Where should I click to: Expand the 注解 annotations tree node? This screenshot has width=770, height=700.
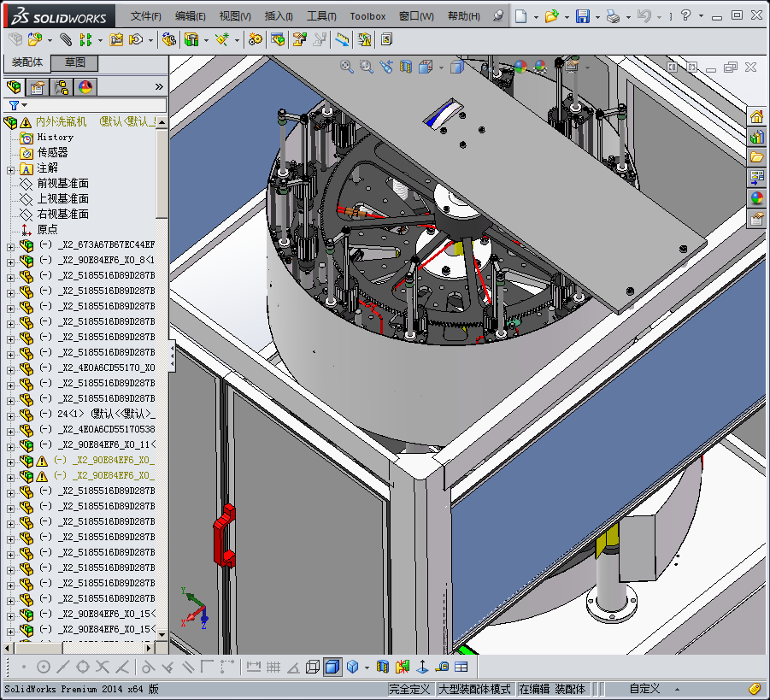click(x=10, y=168)
